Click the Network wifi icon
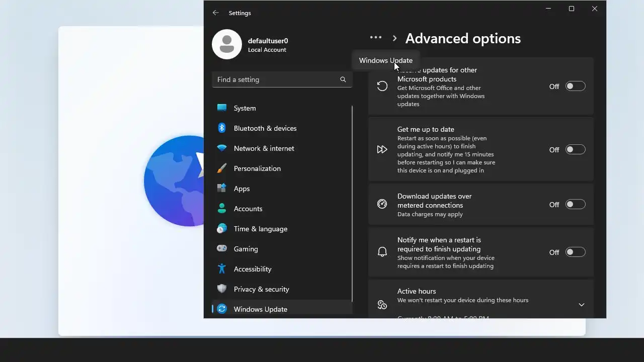The image size is (644, 362). pos(222,148)
